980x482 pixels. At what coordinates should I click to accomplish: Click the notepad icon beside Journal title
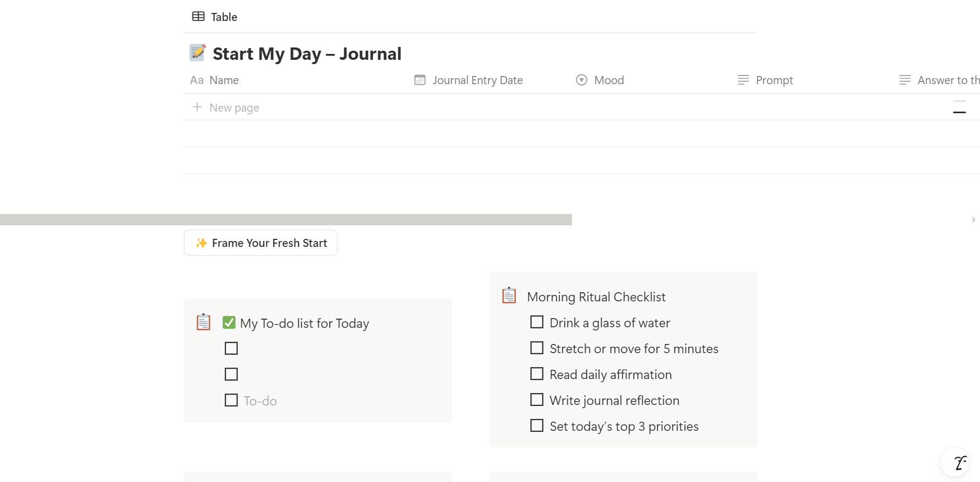coord(197,53)
